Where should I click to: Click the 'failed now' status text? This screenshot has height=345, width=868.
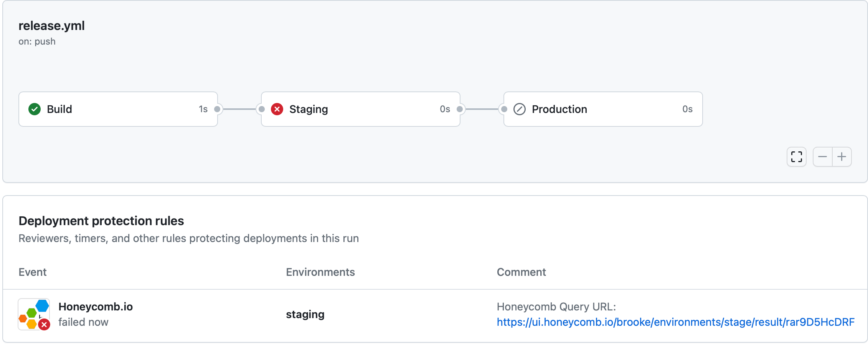pyautogui.click(x=83, y=322)
